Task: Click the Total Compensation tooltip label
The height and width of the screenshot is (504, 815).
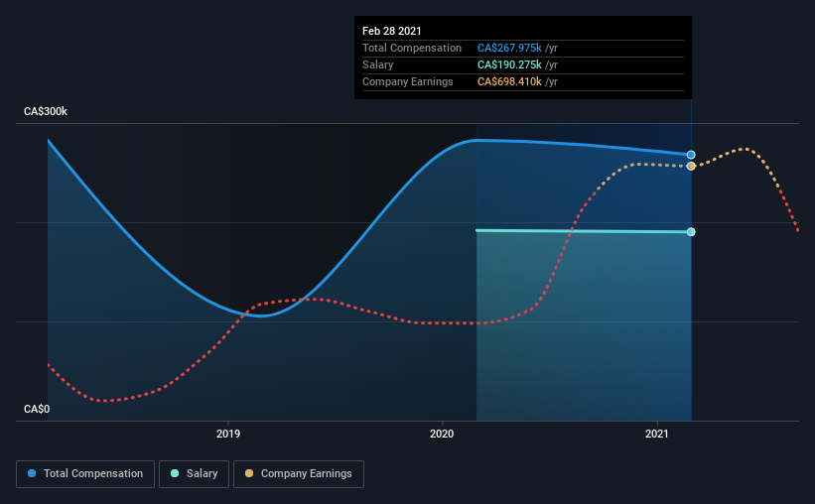Action: (x=412, y=48)
